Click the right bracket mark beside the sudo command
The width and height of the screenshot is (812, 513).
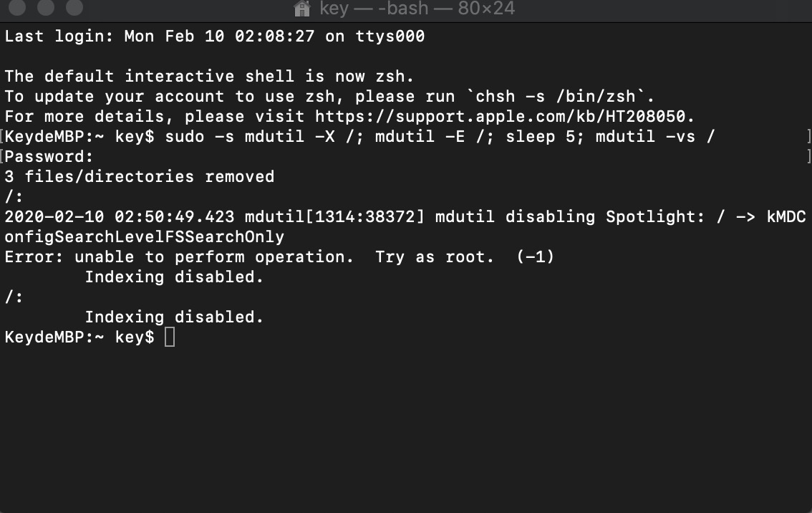[x=808, y=136]
